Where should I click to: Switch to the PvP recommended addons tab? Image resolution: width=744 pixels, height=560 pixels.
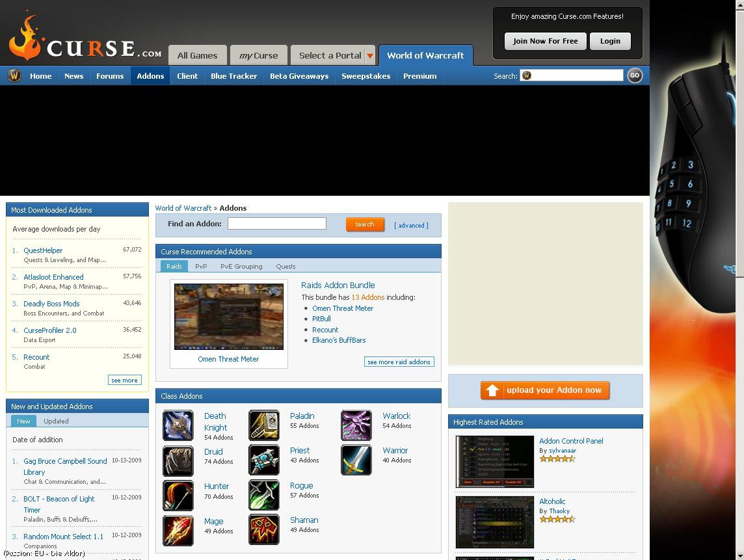pyautogui.click(x=201, y=266)
